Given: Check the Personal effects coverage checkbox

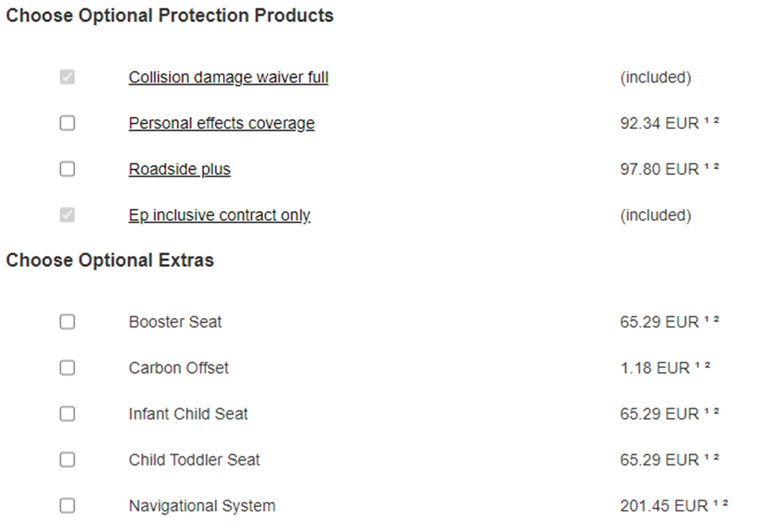Looking at the screenshot, I should pyautogui.click(x=67, y=123).
